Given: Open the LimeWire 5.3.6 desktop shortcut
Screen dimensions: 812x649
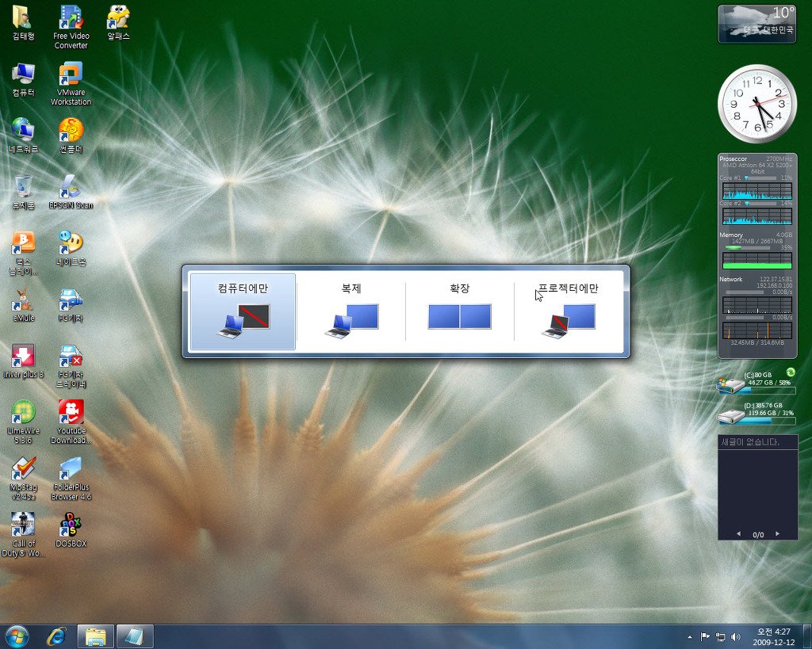Looking at the screenshot, I should point(23,413).
